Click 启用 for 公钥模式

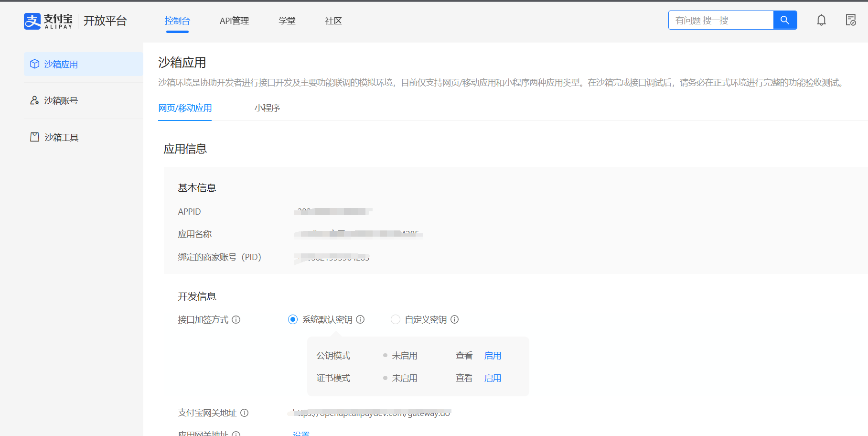coord(493,356)
